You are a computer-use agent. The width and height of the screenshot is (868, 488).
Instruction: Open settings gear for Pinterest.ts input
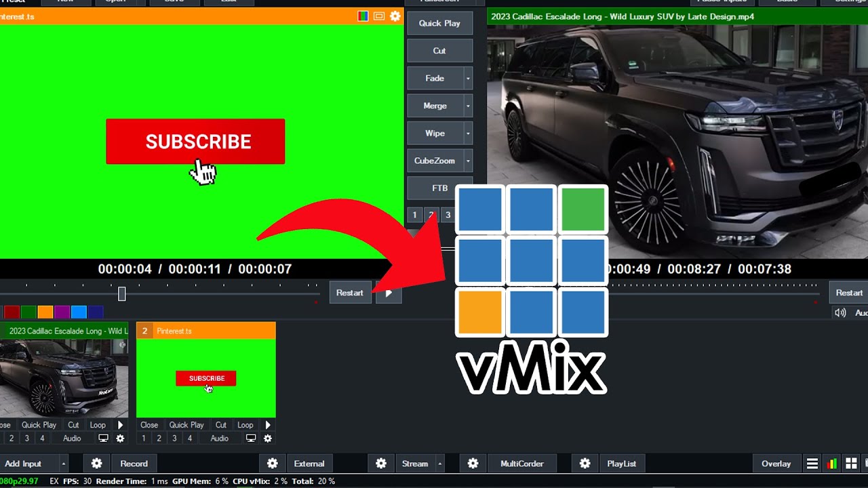click(268, 439)
